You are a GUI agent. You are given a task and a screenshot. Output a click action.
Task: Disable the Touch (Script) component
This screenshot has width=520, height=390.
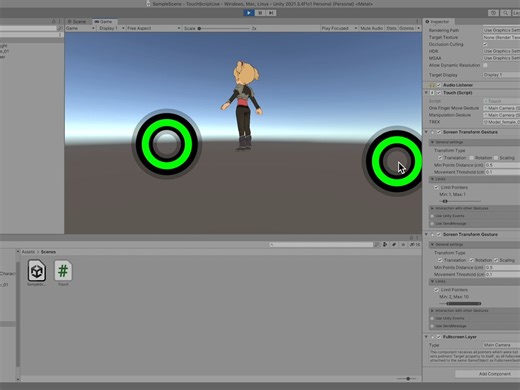[439, 93]
